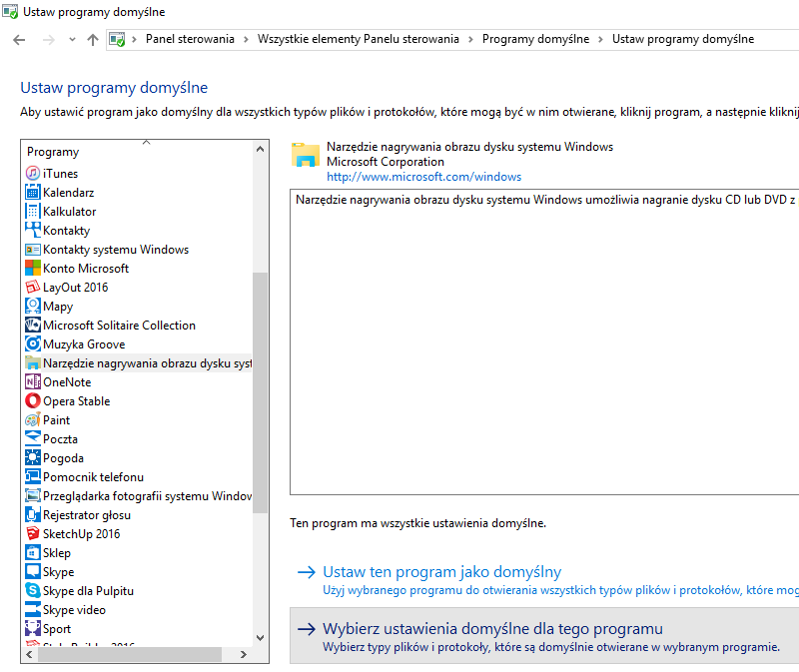
Task: Click Kontakty systemu Windows icon
Action: coord(33,250)
